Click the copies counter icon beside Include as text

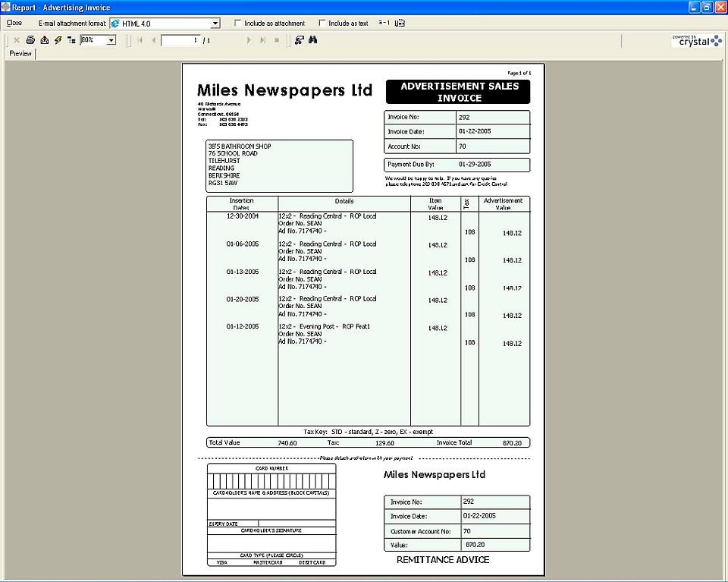(x=384, y=23)
